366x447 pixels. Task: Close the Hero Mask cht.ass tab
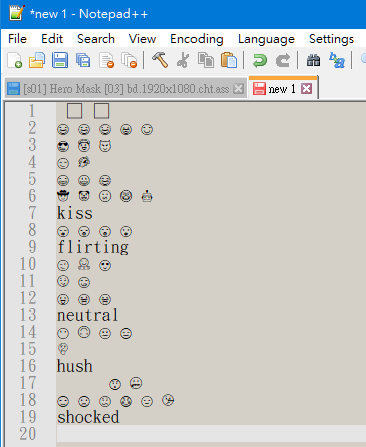[x=238, y=89]
